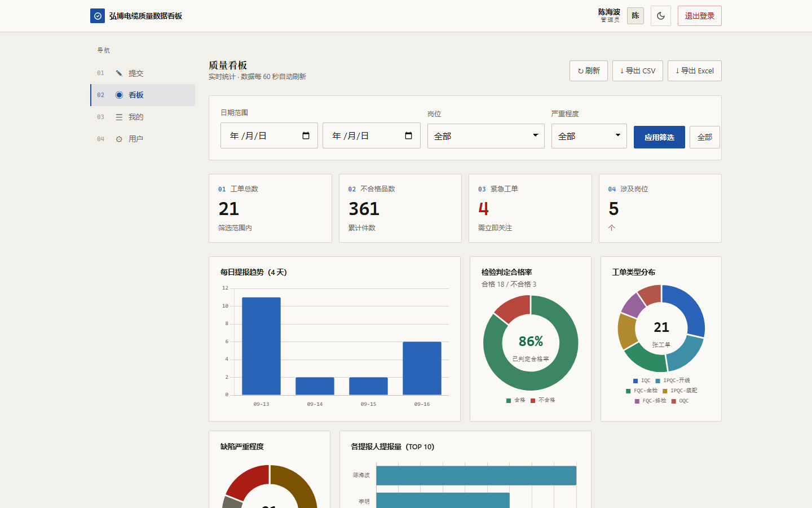Screen dimensions: 812x508
Task: Click the 导出 Excel button
Action: point(695,71)
